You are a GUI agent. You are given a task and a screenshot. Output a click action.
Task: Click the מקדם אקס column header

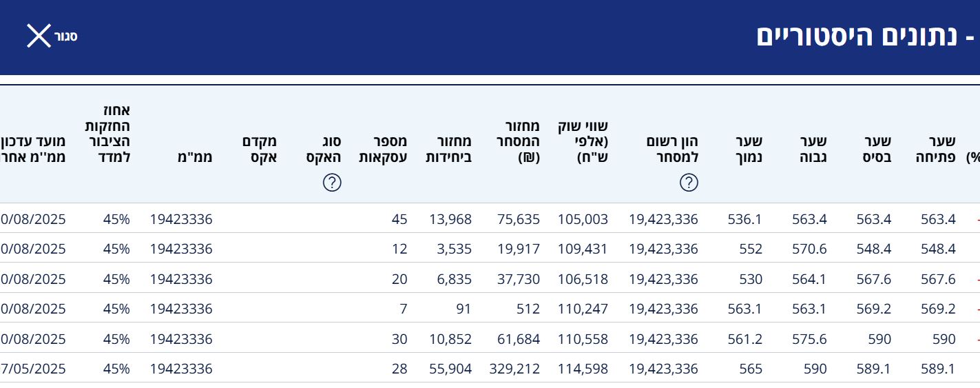(x=260, y=150)
